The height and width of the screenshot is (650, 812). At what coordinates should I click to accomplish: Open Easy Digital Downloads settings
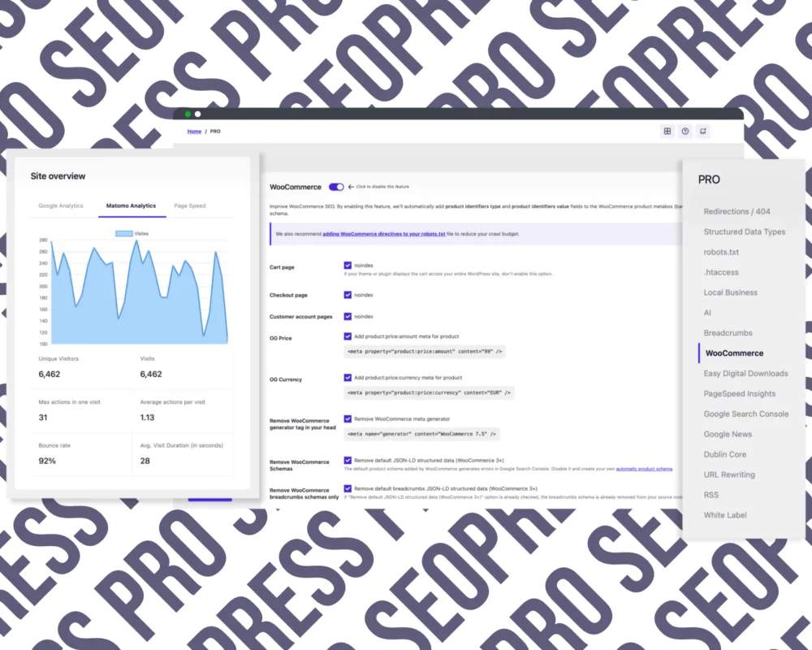pos(745,373)
